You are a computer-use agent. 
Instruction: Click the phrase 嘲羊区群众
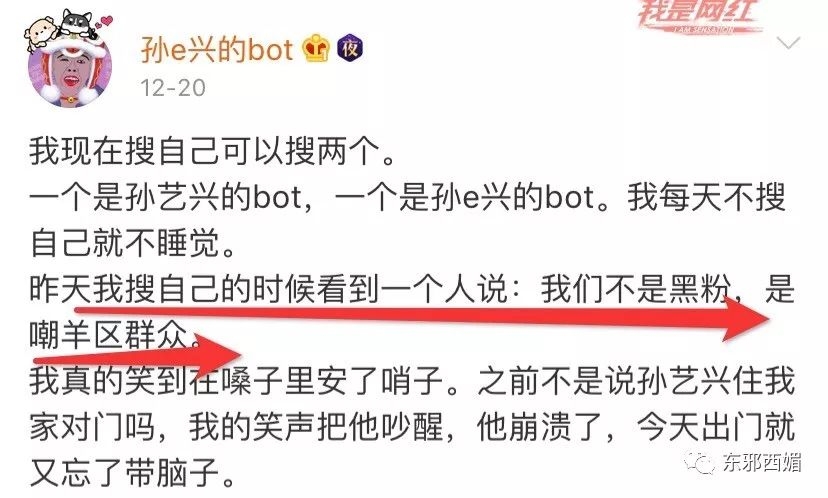coord(109,334)
